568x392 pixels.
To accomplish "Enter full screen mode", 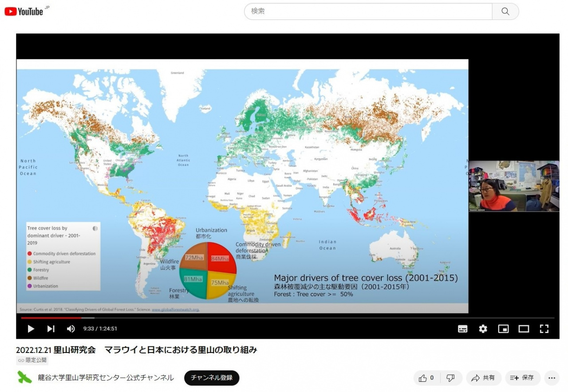I will pyautogui.click(x=544, y=329).
